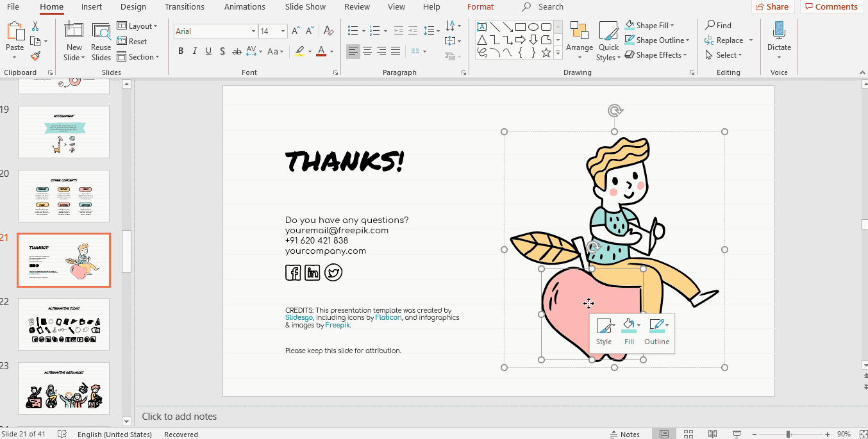Click the Format Painter brush icon
868x439 pixels.
point(35,56)
